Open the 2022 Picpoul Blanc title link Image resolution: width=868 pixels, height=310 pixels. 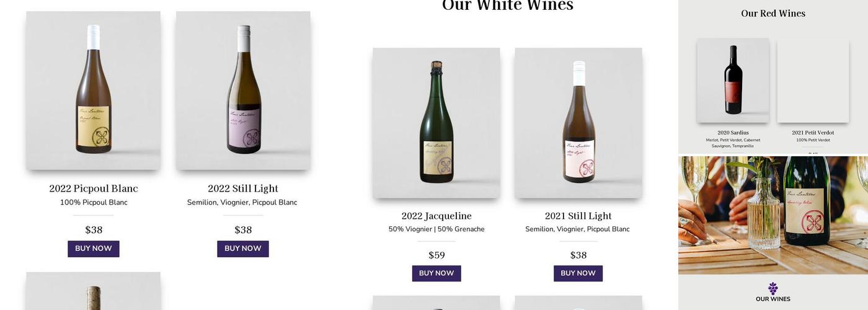pos(94,188)
